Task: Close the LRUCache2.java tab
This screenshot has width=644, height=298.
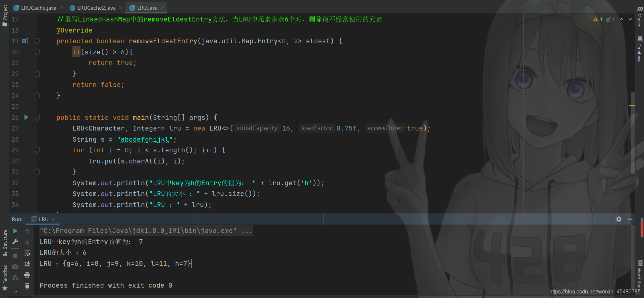Action: 121,8
